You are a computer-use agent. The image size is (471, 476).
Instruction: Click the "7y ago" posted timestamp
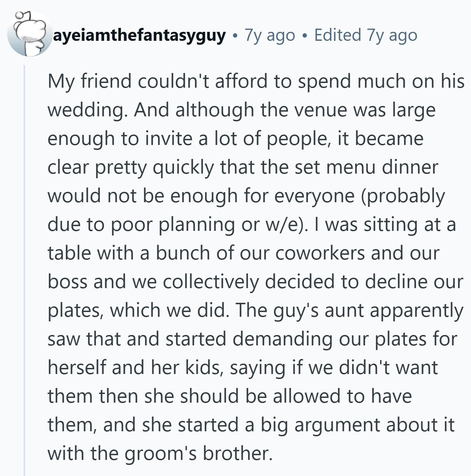(270, 35)
